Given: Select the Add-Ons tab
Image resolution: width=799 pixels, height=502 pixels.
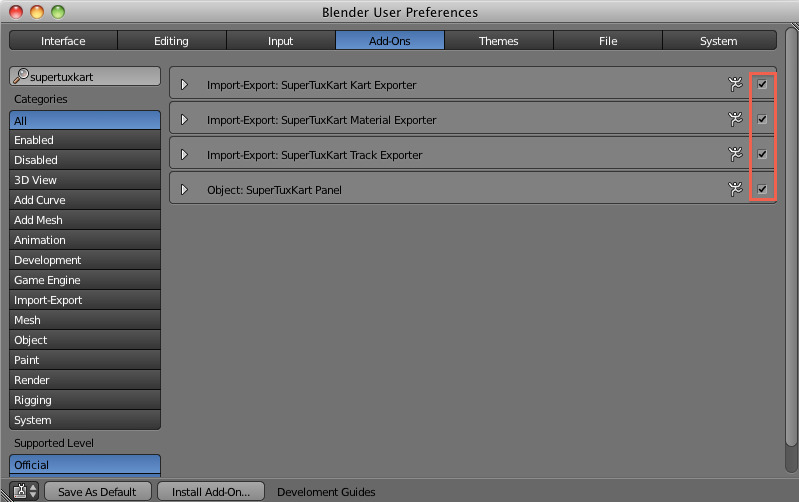Looking at the screenshot, I should coord(390,40).
